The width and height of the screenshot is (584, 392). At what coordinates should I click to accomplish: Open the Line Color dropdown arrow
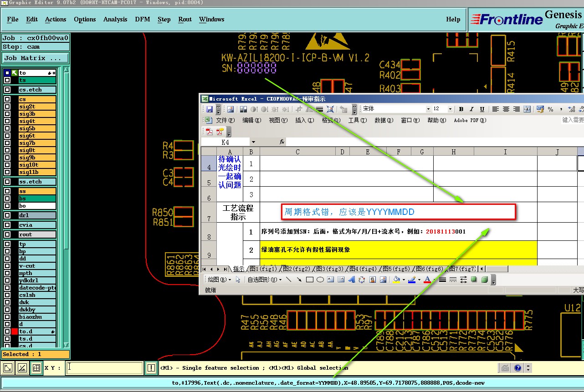419,280
